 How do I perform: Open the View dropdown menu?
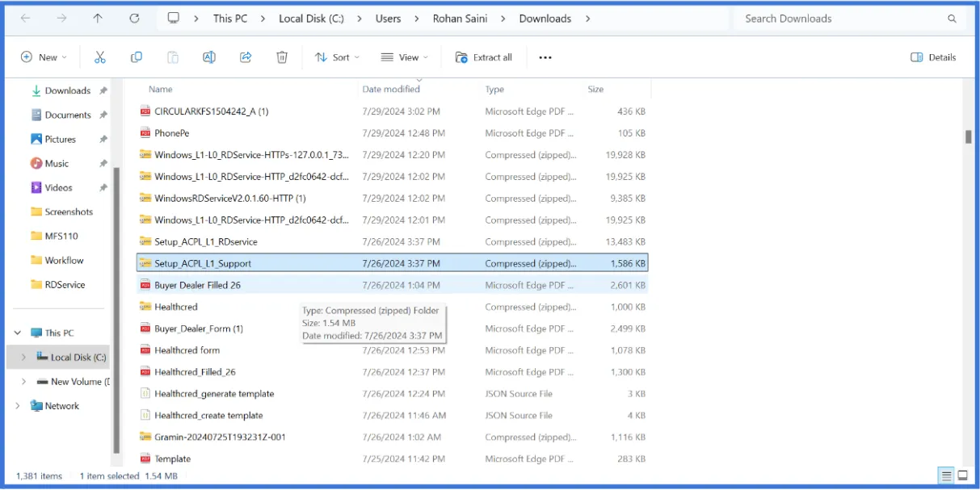click(x=405, y=57)
